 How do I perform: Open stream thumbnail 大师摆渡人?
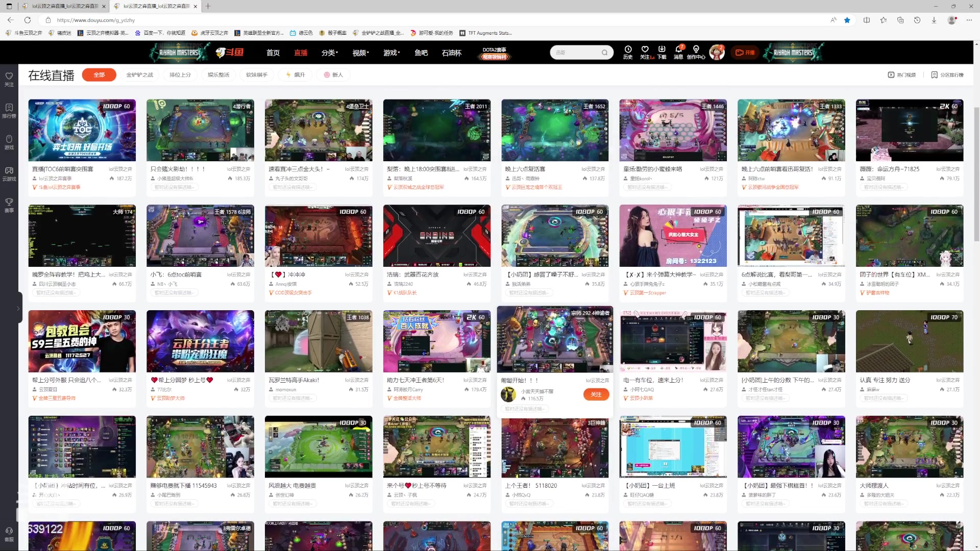(x=910, y=446)
